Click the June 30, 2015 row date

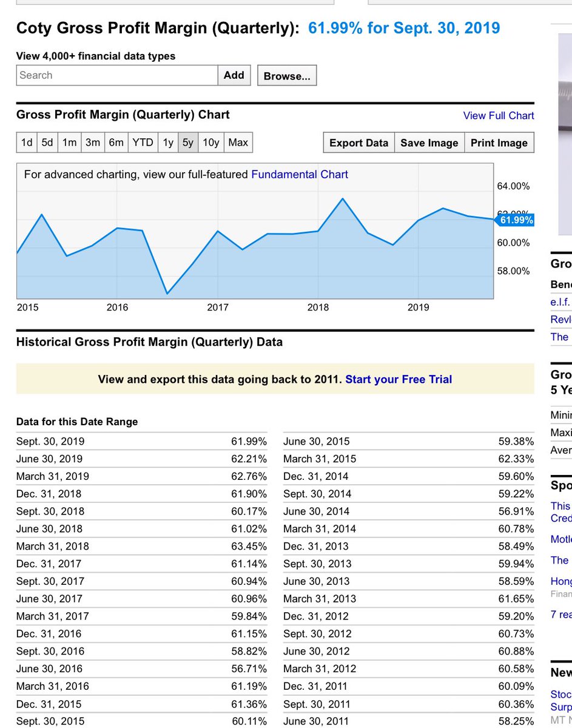pos(317,441)
